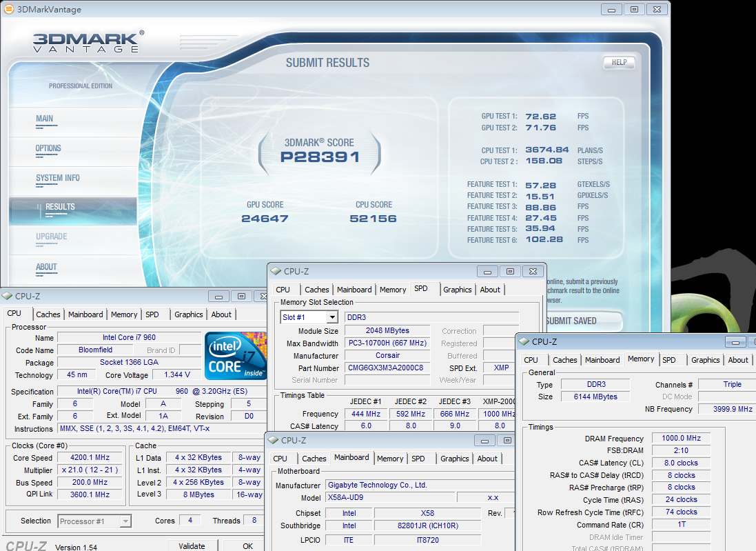Click the CPU-Z icon in the Memory window title bar

(524, 341)
